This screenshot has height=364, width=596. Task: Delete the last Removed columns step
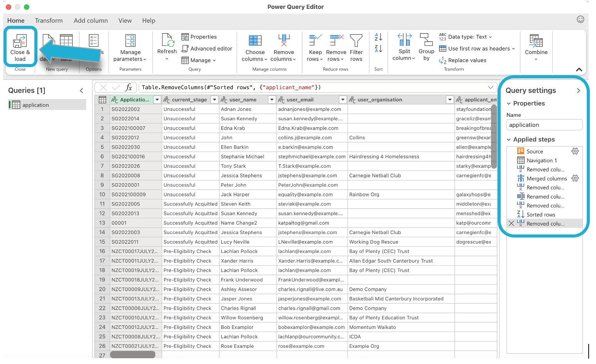tap(511, 224)
